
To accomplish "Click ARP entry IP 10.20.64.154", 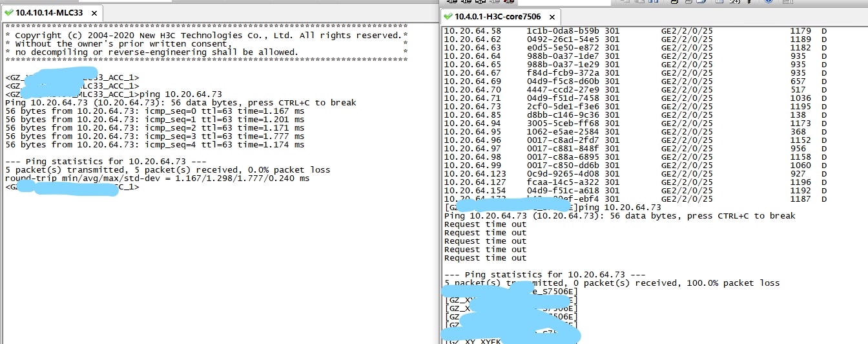I will pyautogui.click(x=475, y=191).
